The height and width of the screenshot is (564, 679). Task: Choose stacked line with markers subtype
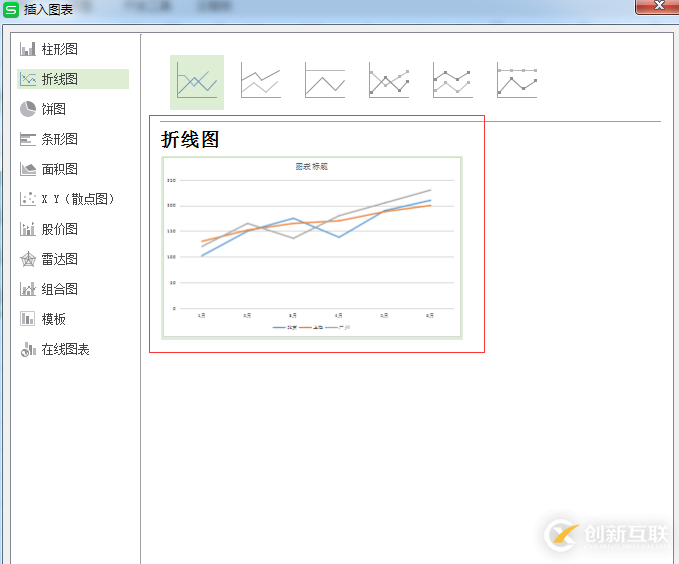point(453,82)
